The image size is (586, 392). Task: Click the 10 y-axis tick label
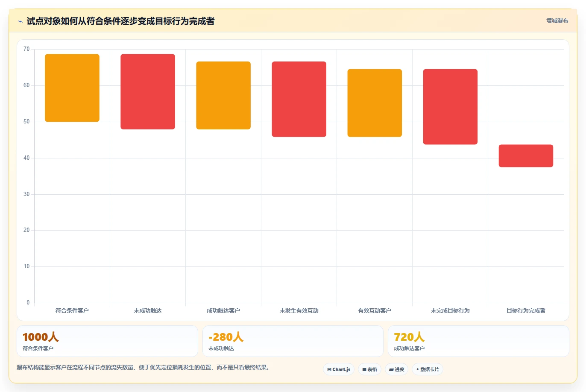click(x=26, y=266)
